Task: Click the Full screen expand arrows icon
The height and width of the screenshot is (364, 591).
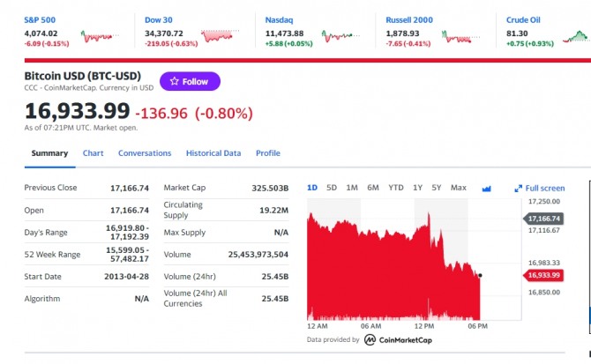Action: click(x=519, y=189)
